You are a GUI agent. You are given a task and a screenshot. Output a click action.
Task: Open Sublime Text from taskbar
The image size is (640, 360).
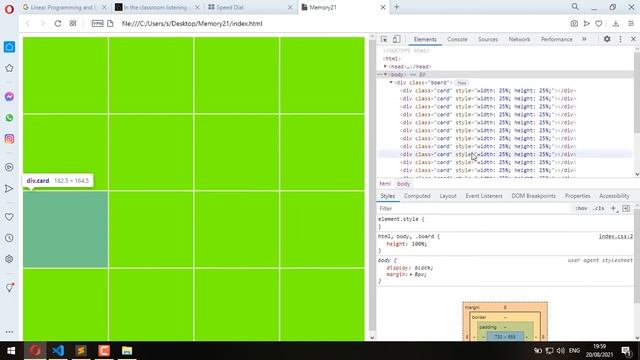pyautogui.click(x=81, y=351)
